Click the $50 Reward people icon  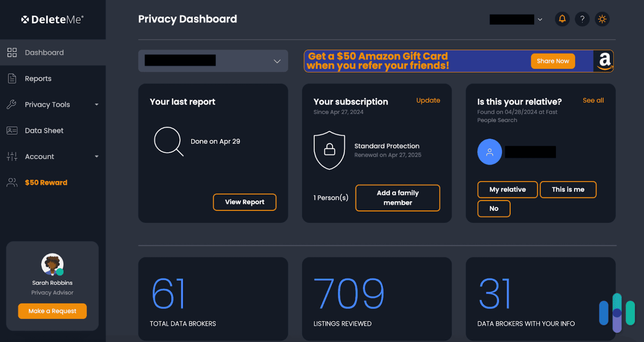(12, 183)
